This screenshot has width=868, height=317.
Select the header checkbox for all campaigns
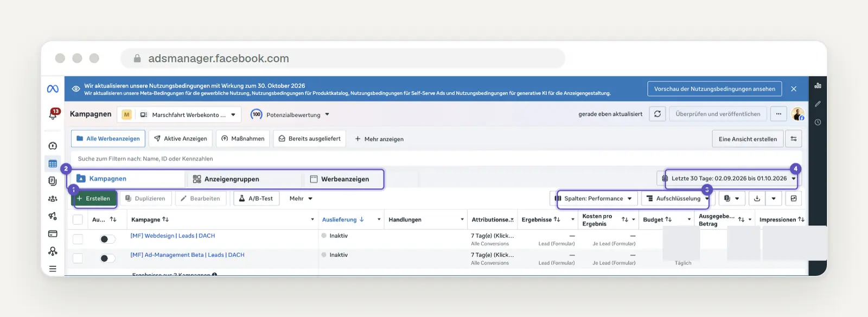[78, 220]
